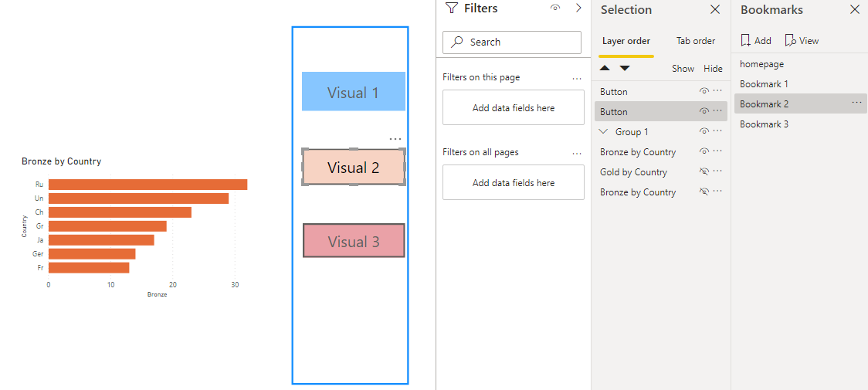868x390 pixels.
Task: Click 'Add data fields here' under Filters on all pages
Action: click(x=514, y=182)
